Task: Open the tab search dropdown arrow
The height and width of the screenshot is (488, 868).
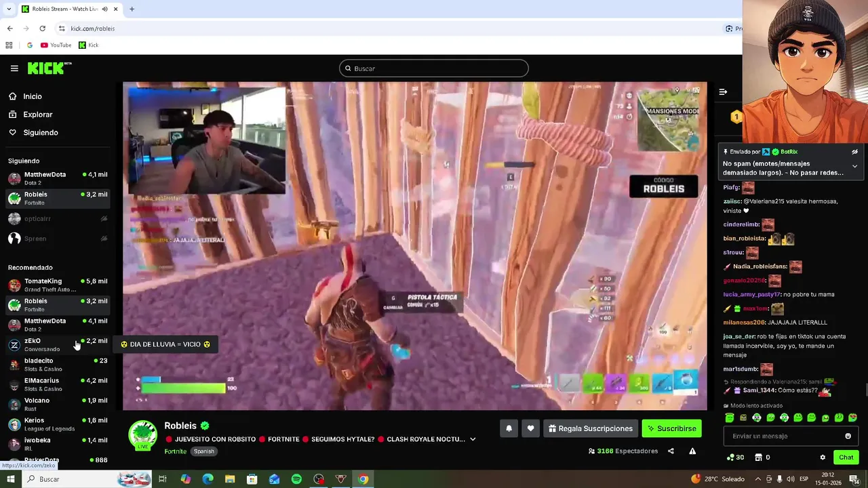Action: tap(8, 9)
